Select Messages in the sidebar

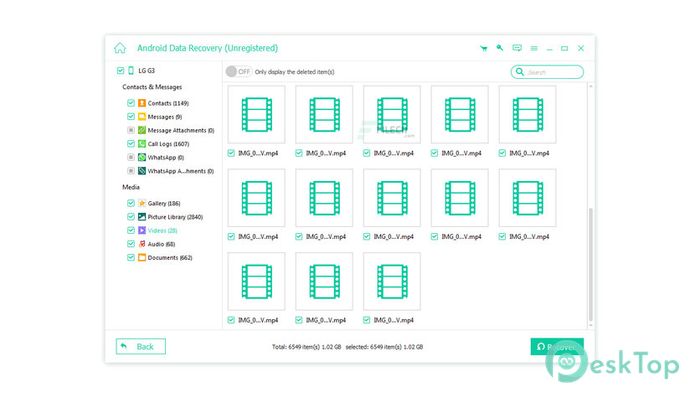(x=165, y=117)
